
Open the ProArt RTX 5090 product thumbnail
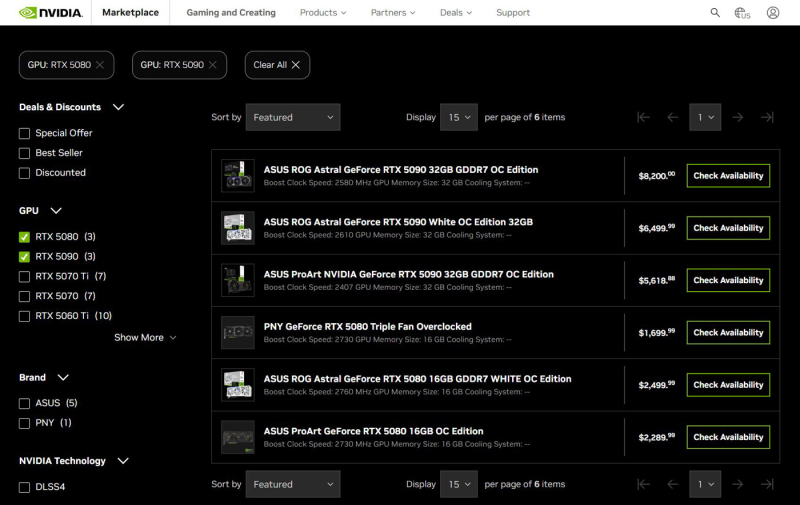click(x=238, y=280)
